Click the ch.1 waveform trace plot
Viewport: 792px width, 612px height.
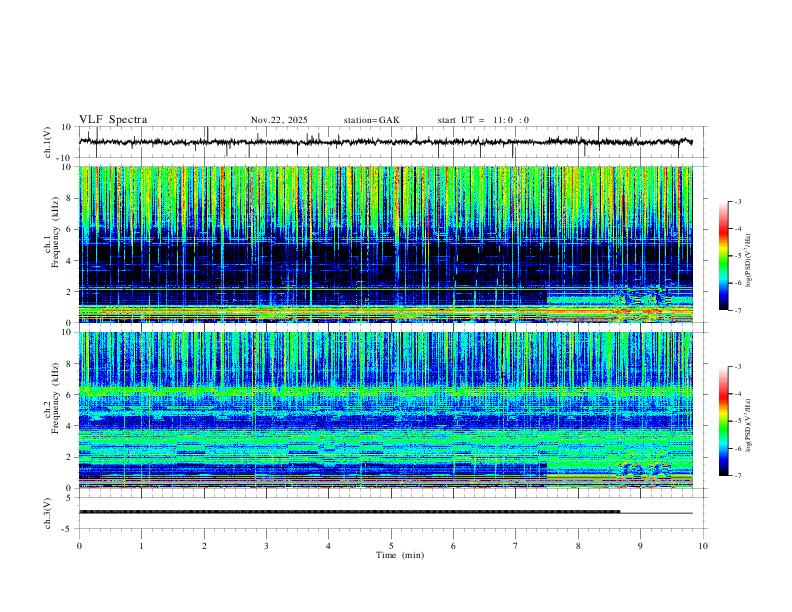point(393,142)
